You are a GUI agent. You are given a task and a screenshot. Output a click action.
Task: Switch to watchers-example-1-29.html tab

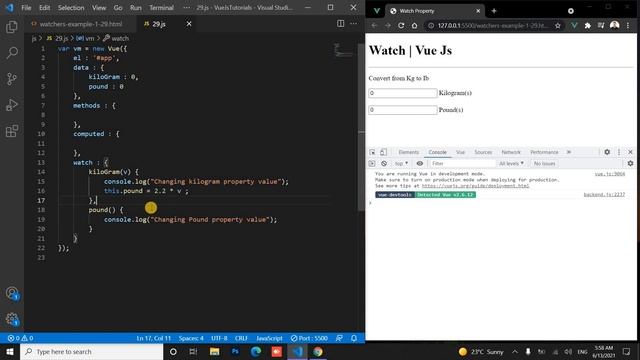(80, 24)
